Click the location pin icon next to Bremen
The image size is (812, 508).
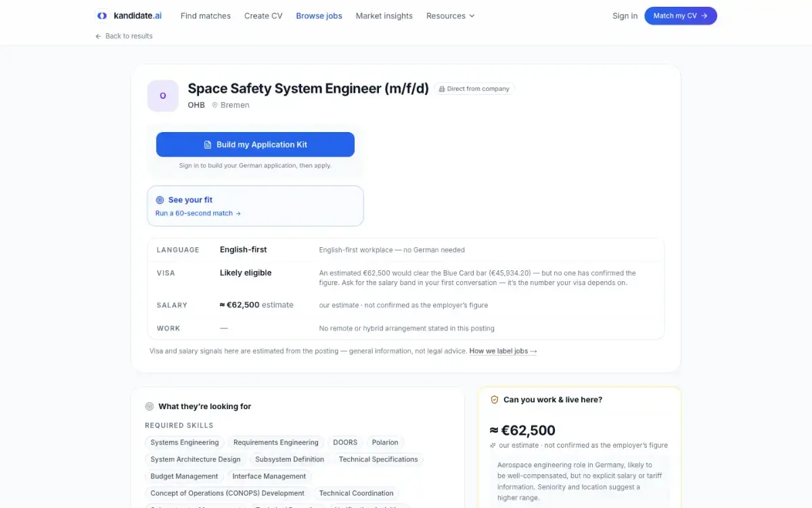tap(215, 105)
